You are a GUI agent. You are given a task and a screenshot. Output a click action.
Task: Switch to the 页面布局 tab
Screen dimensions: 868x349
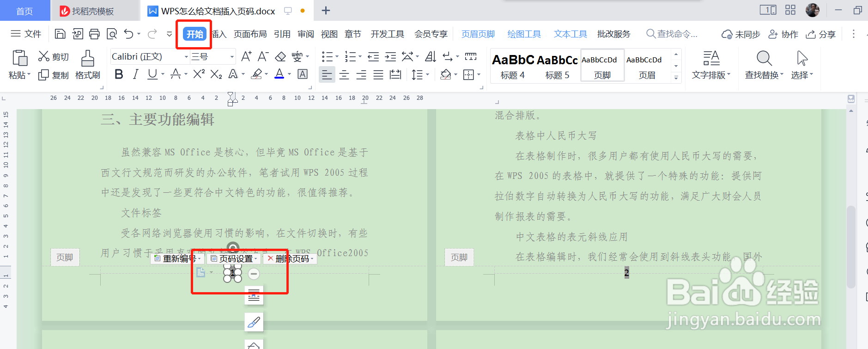pos(250,34)
